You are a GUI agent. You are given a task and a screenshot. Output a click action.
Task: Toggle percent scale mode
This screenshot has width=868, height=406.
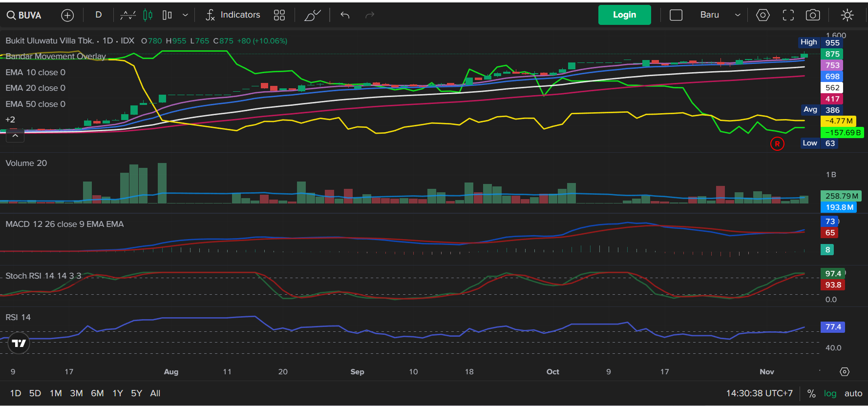[x=811, y=393]
